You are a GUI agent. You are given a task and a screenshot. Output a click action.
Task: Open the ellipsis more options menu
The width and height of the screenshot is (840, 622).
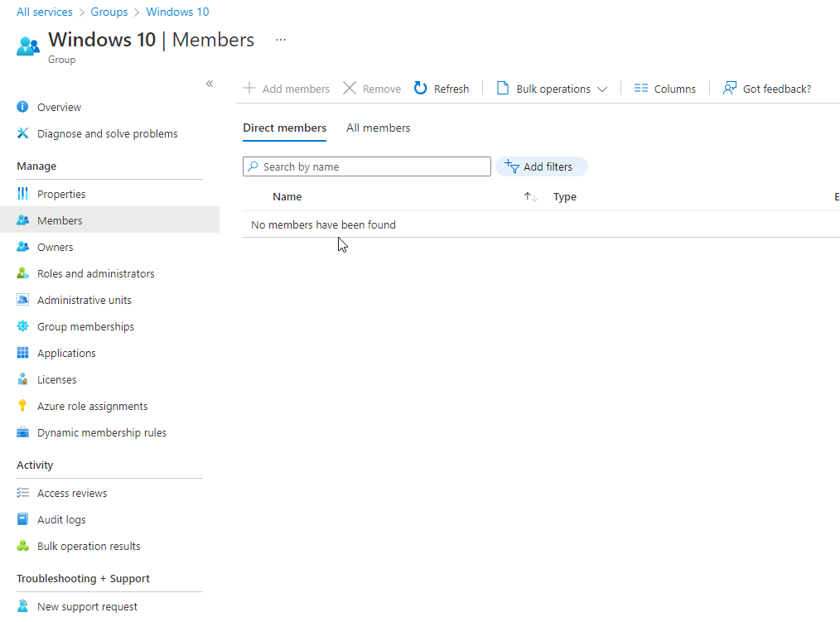point(281,40)
